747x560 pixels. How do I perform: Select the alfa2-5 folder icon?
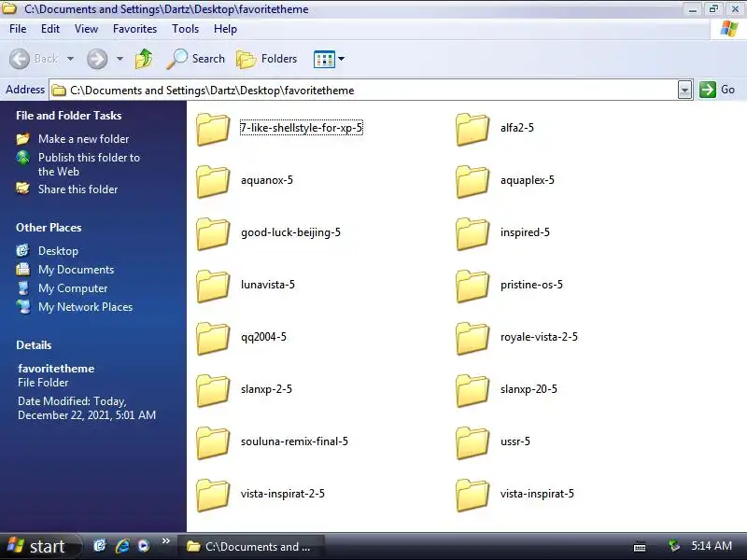pos(472,129)
